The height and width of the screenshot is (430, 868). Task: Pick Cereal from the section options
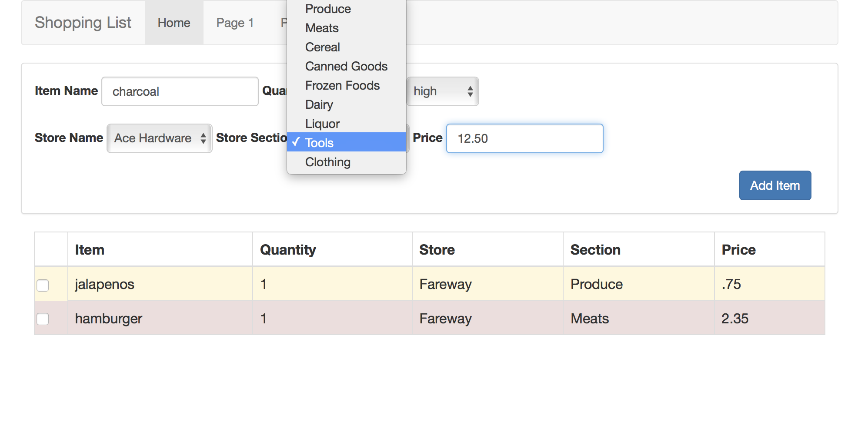pos(323,47)
